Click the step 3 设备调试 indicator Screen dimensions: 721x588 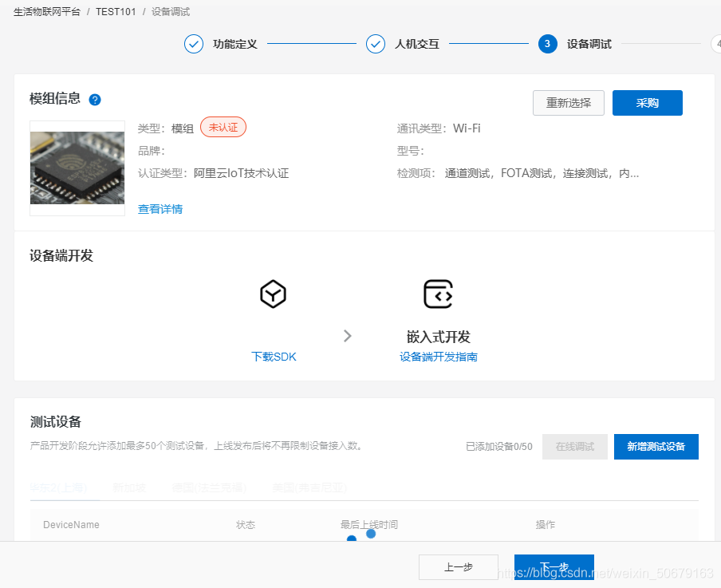547,44
